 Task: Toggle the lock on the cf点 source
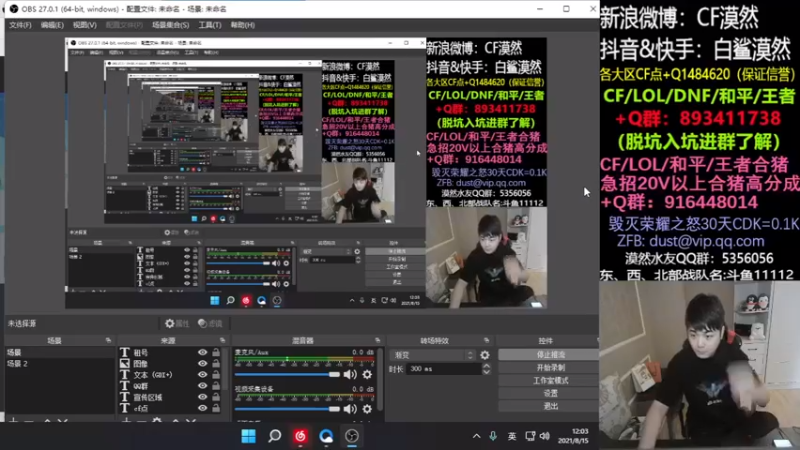point(216,408)
